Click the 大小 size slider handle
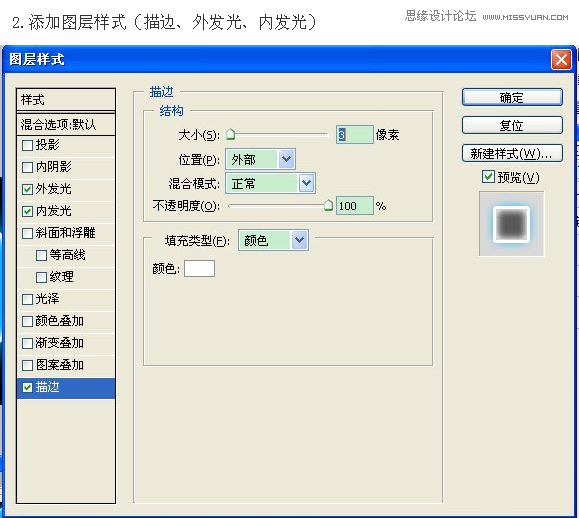579x518 pixels. coord(230,134)
